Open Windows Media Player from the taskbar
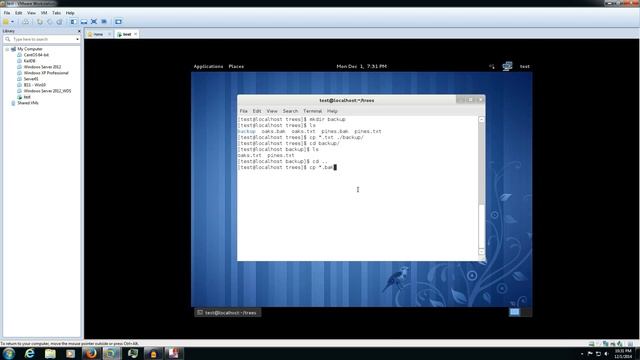Viewport: 640px width, 360px height. coord(71,353)
